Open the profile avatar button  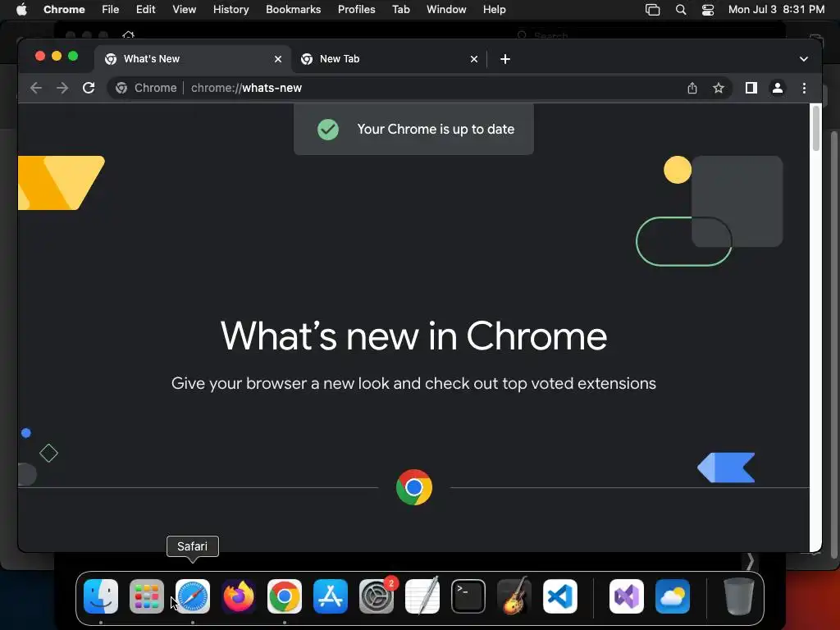coord(778,88)
